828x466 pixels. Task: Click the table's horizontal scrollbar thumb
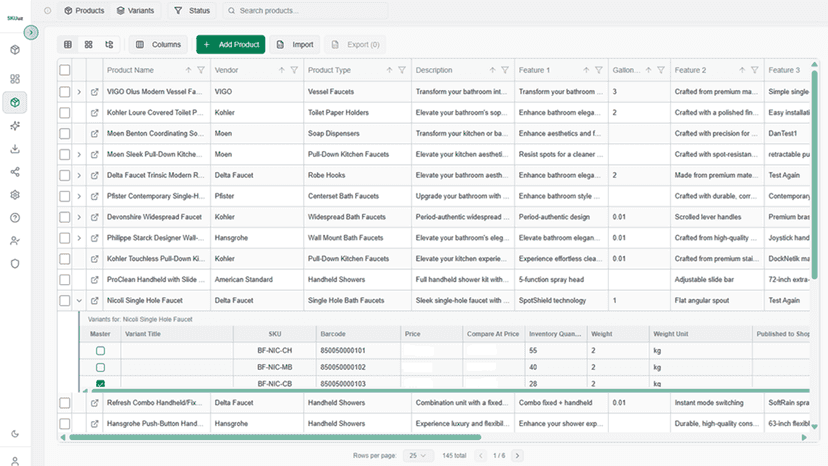point(275,437)
